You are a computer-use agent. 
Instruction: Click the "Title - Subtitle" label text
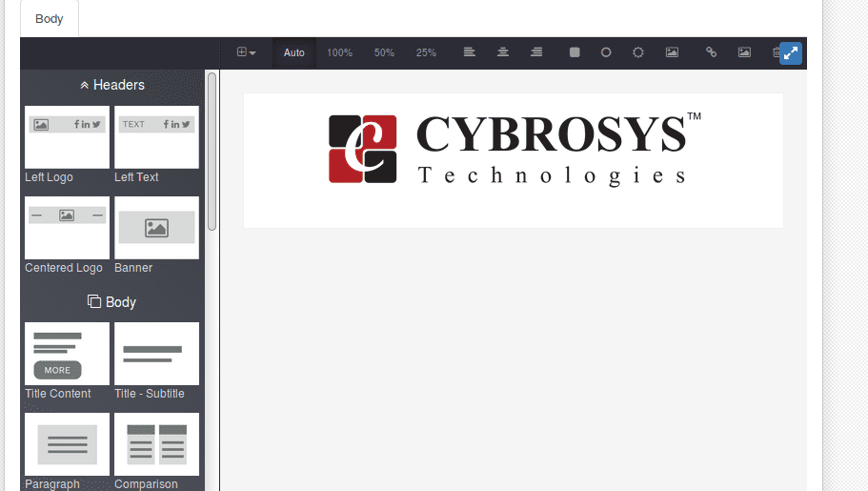[x=150, y=394]
